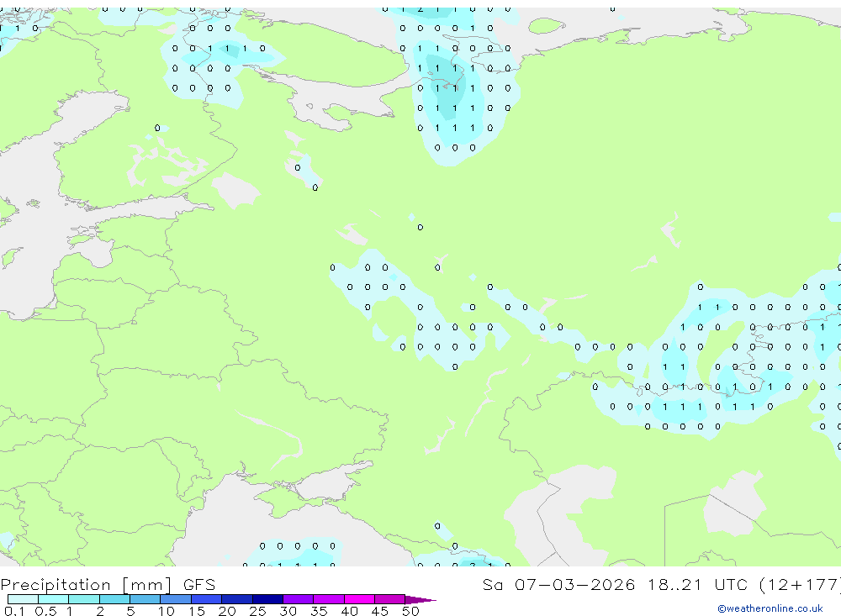Click the 'Precipitation [mm] GFS' title
Viewport: 841px width, 616px height.
(108, 585)
